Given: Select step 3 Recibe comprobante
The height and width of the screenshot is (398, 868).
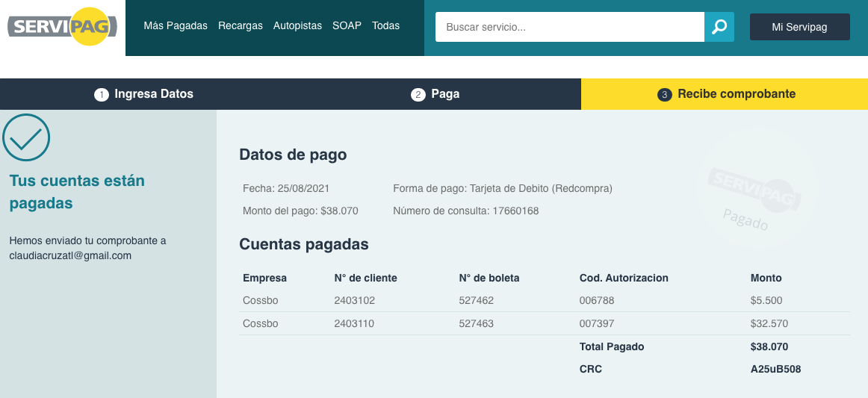Looking at the screenshot, I should [x=726, y=94].
